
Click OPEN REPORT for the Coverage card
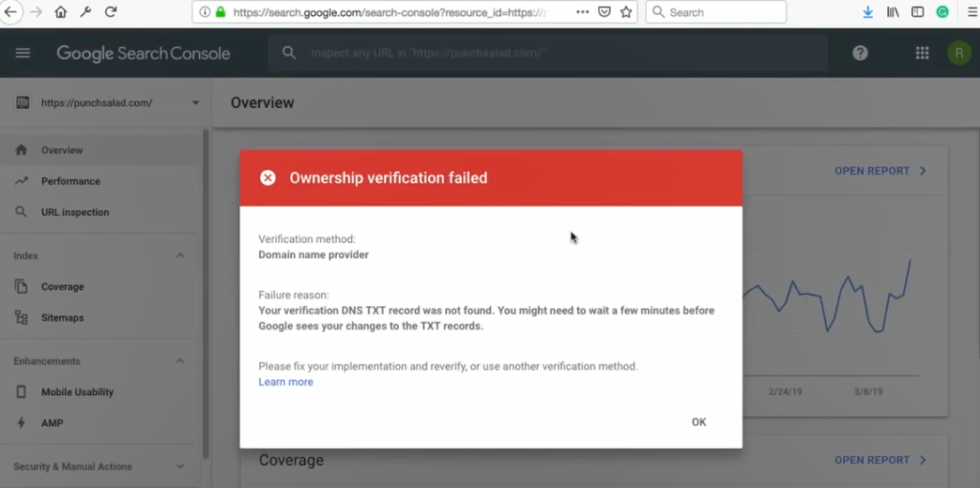click(880, 460)
